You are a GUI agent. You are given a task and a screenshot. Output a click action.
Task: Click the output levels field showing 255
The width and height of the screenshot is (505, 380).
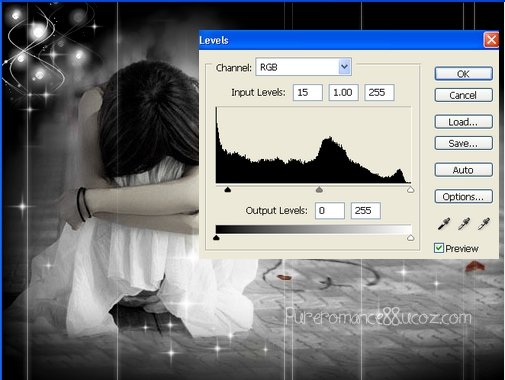point(365,211)
